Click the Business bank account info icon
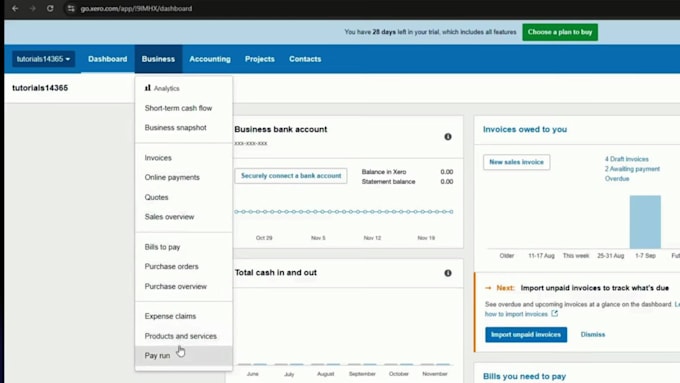Image resolution: width=680 pixels, height=383 pixels. coord(448,137)
